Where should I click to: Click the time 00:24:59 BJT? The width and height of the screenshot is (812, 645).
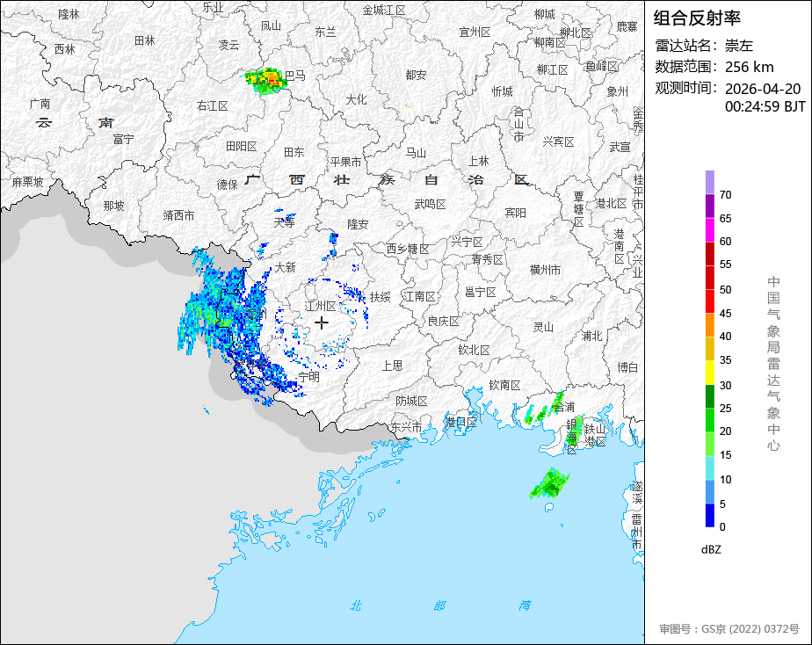765,106
